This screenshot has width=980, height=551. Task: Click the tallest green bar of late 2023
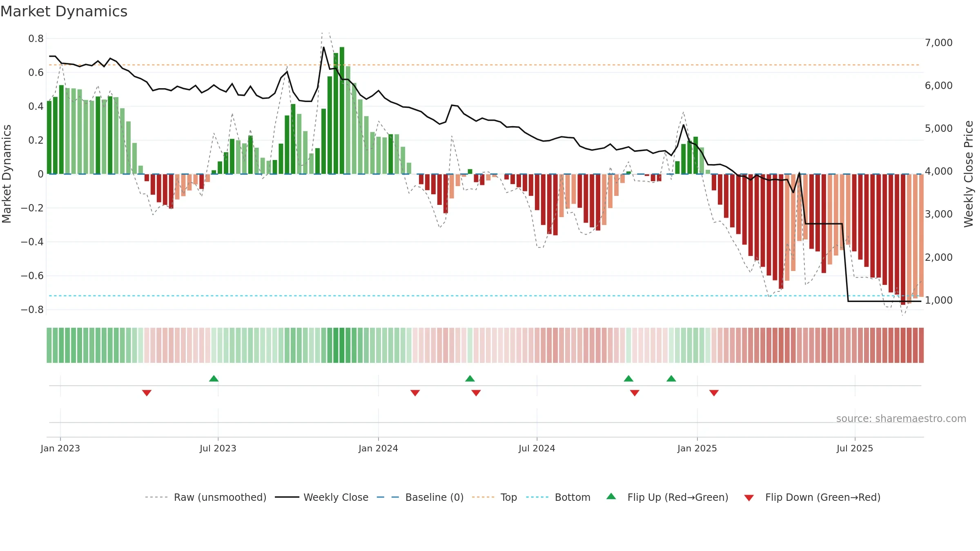(x=342, y=111)
